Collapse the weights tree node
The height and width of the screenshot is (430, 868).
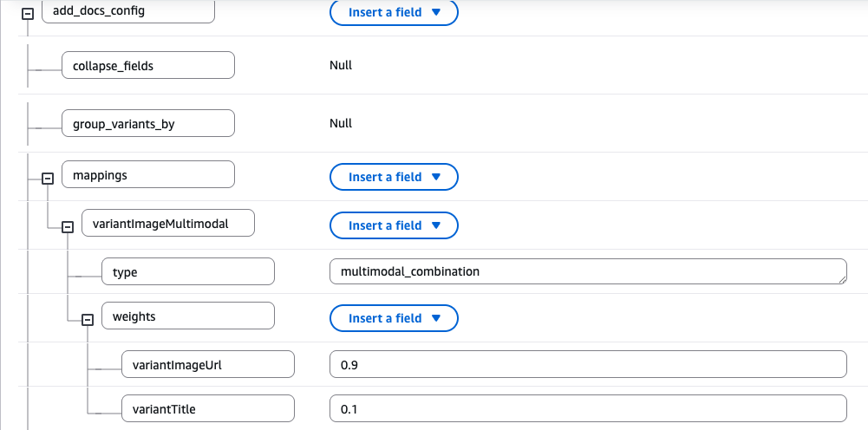pos(88,320)
